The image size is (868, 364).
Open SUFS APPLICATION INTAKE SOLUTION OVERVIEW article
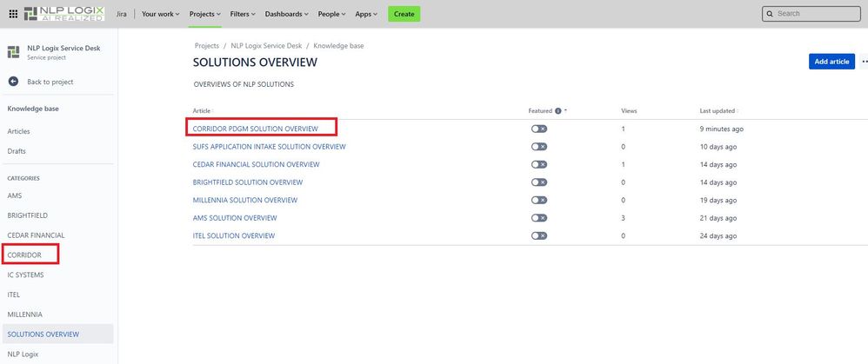pyautogui.click(x=269, y=147)
